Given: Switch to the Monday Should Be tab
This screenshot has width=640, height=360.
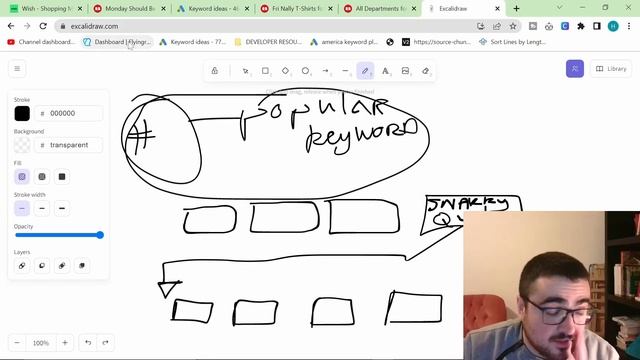Looking at the screenshot, I should point(130,9).
